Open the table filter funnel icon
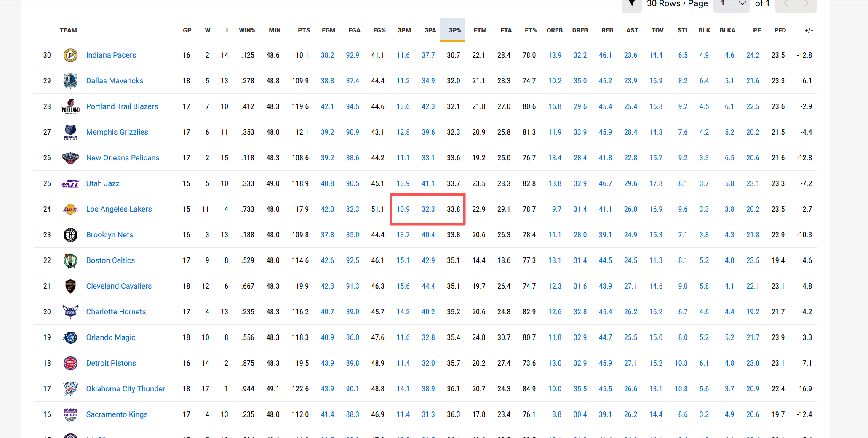The width and height of the screenshot is (868, 438). [x=632, y=4]
